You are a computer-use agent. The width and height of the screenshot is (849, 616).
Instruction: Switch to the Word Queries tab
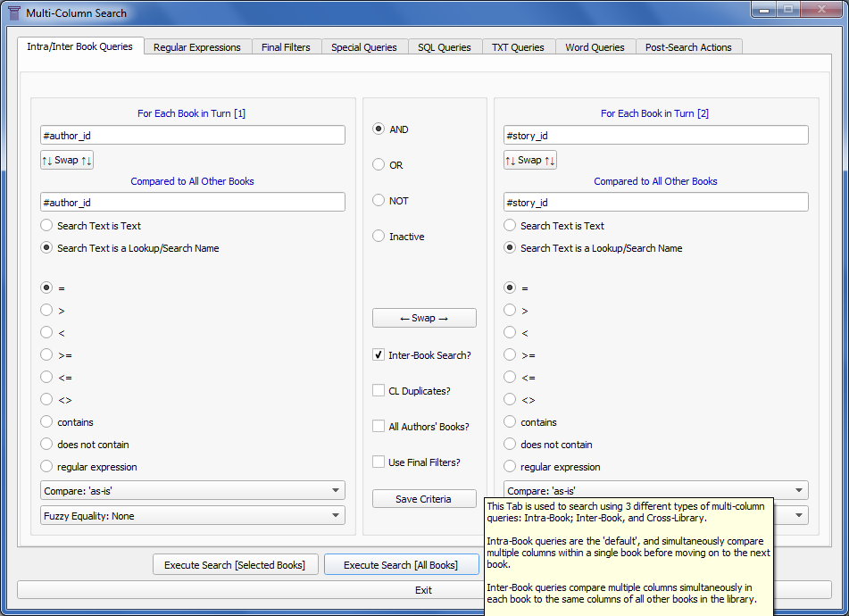click(595, 47)
